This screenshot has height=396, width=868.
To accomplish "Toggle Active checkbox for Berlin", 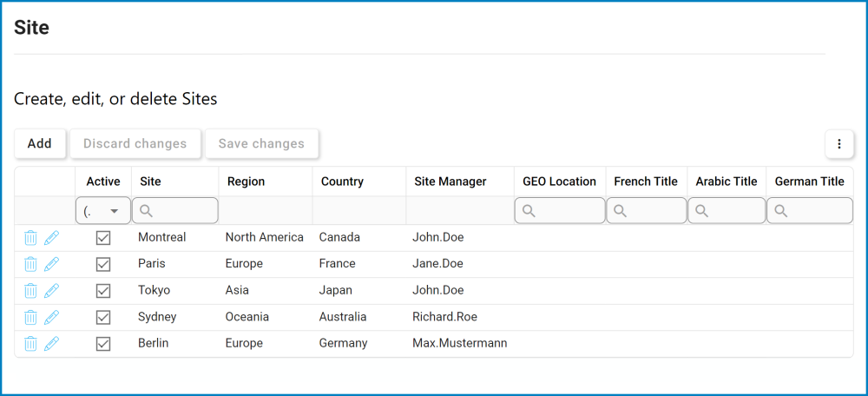I will pos(103,344).
